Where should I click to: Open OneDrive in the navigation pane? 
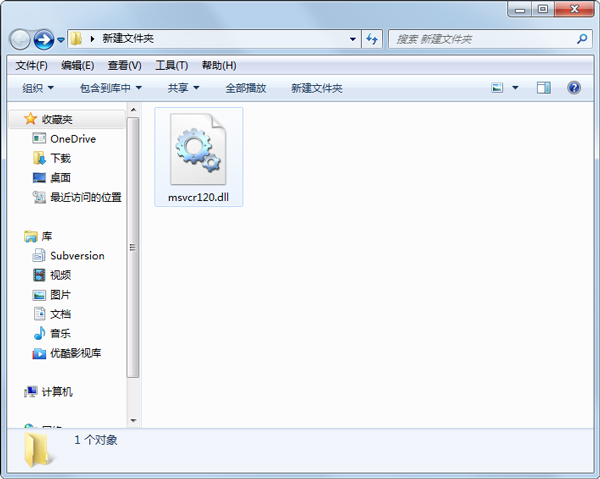tap(72, 139)
